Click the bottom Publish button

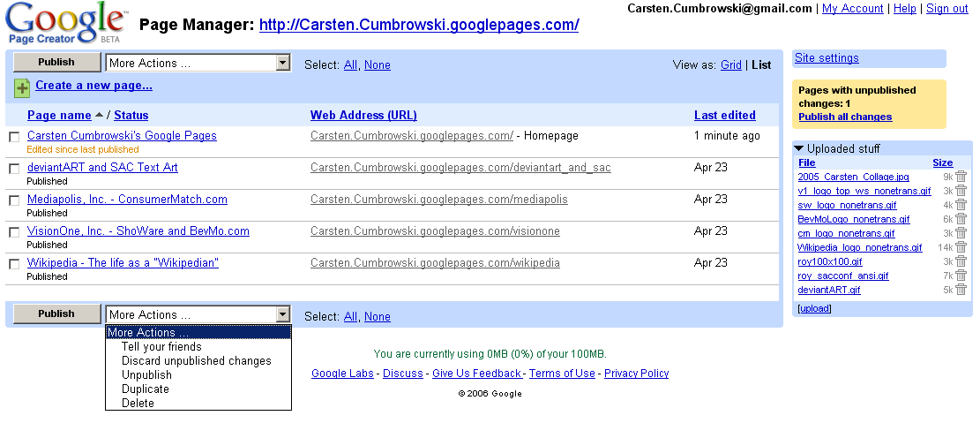tap(56, 313)
